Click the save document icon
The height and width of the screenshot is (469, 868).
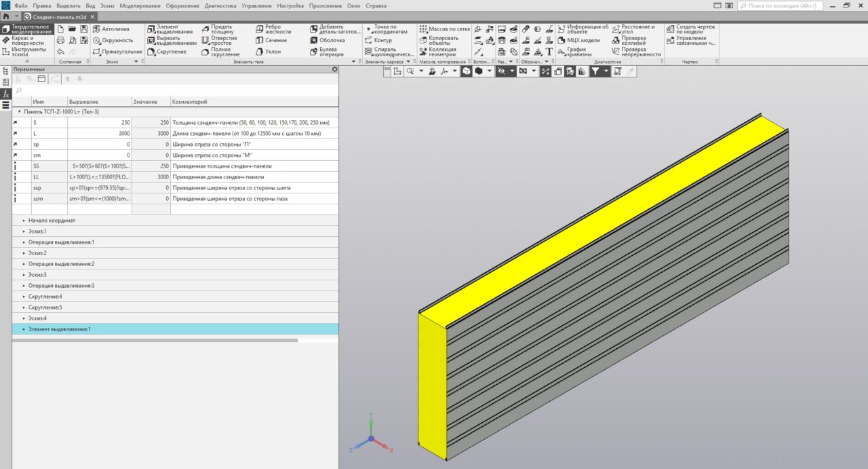(x=84, y=29)
